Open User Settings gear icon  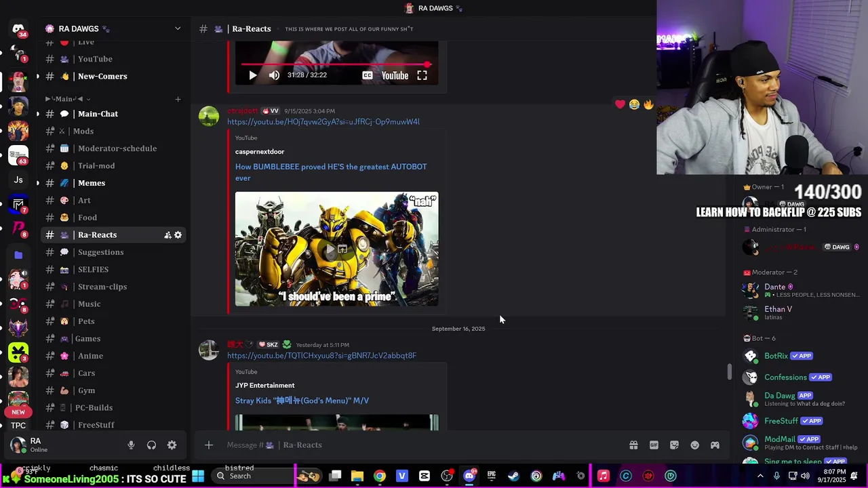pos(172,445)
